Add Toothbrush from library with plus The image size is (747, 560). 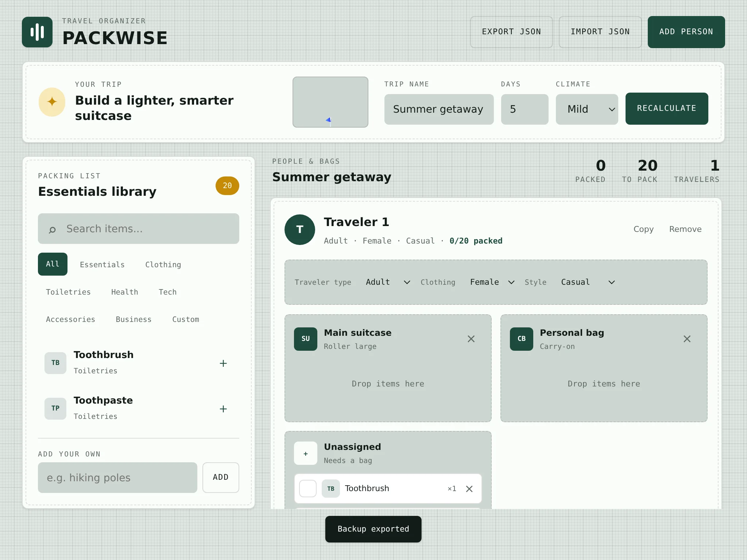click(223, 363)
